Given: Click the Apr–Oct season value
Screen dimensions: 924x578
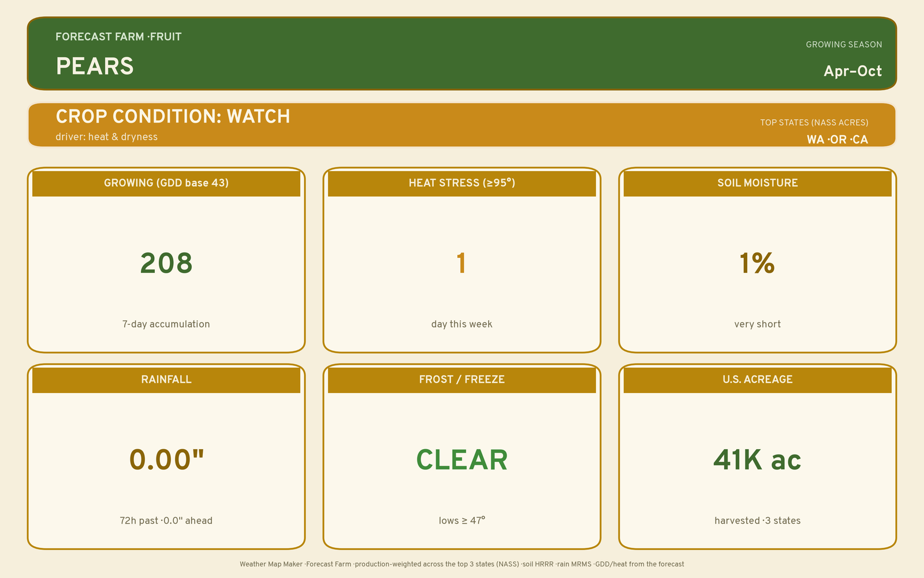Looking at the screenshot, I should [852, 71].
